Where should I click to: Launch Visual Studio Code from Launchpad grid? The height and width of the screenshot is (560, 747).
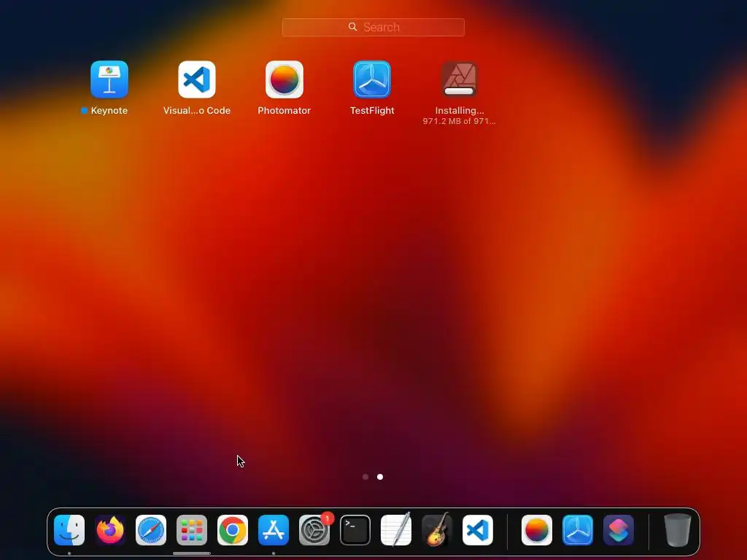(197, 79)
